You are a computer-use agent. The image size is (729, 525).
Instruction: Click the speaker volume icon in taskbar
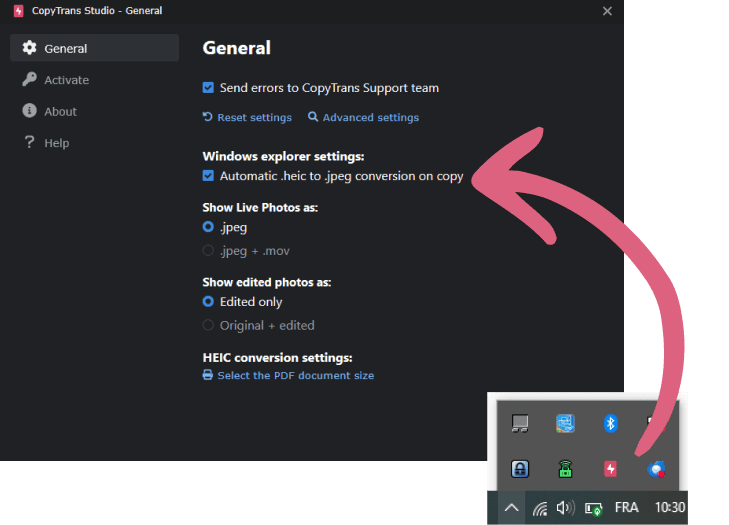565,508
